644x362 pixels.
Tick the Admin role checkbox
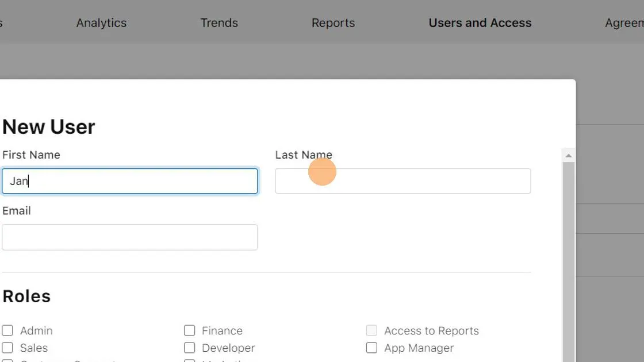click(7, 330)
